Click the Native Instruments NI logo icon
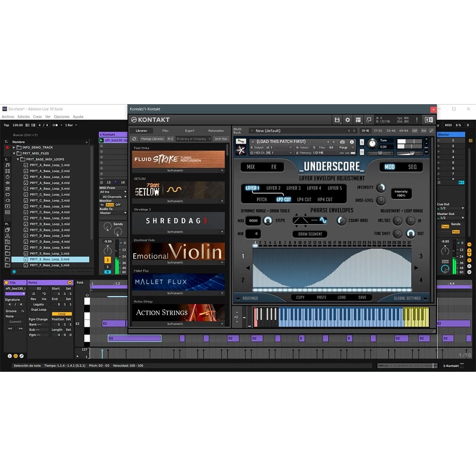This screenshot has height=476, width=476. (x=429, y=119)
